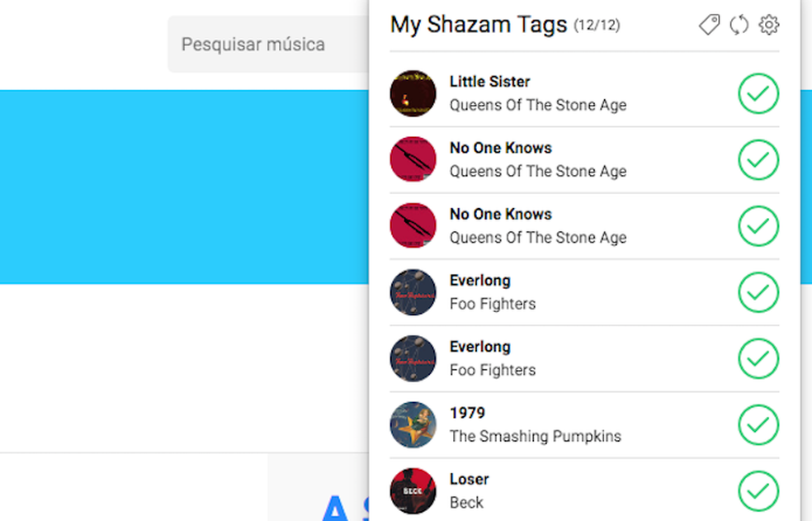Click the Little Sister album art
The height and width of the screenshot is (521, 812).
pyautogui.click(x=412, y=93)
